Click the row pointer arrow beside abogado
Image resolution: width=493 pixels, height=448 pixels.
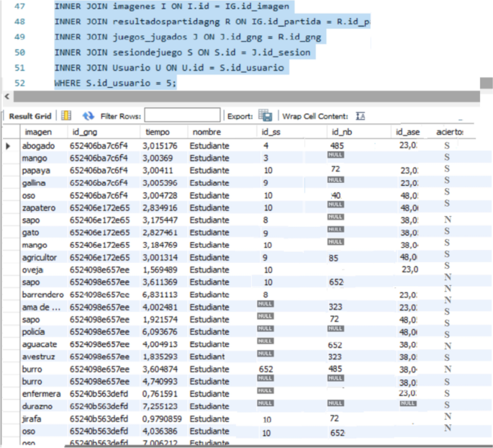[x=9, y=146]
